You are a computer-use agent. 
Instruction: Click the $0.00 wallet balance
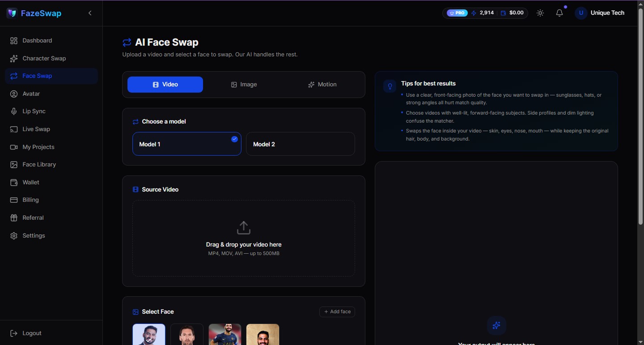(512, 13)
